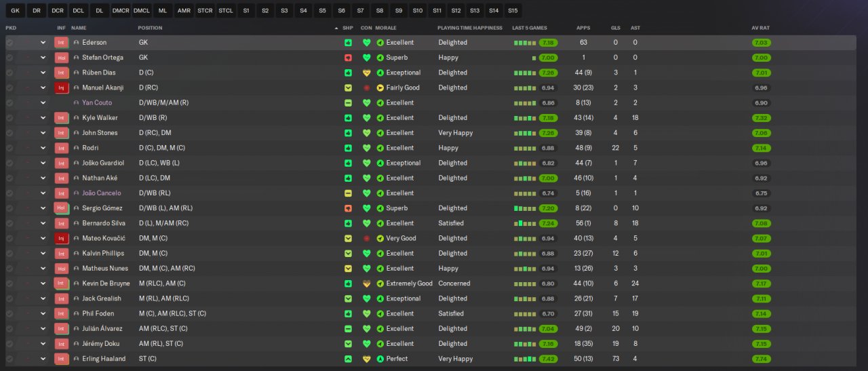Toggle the picked checkbox for Bernardo Silva
The height and width of the screenshot is (371, 868).
pyautogui.click(x=9, y=223)
